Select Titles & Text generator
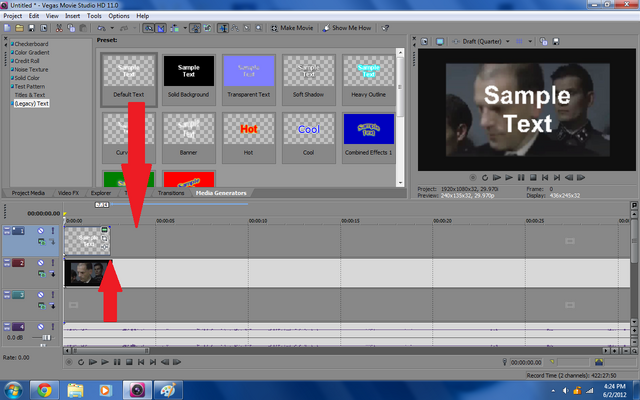 click(29, 95)
